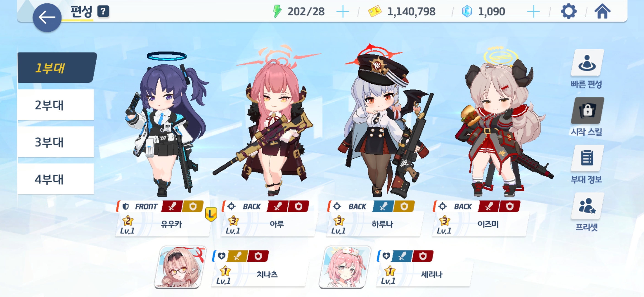This screenshot has width=644, height=297.
Task: Select the 1부대 squad tab
Action: point(57,68)
